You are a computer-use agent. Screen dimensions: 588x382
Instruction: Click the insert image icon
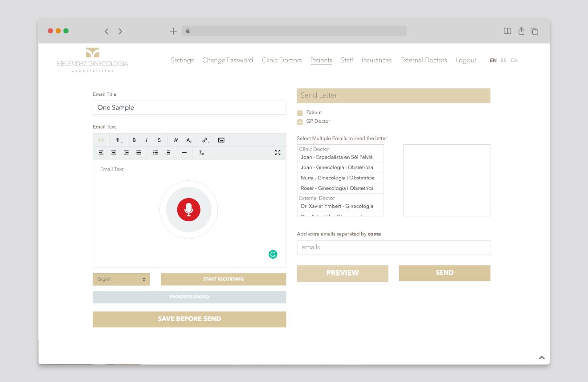[221, 140]
